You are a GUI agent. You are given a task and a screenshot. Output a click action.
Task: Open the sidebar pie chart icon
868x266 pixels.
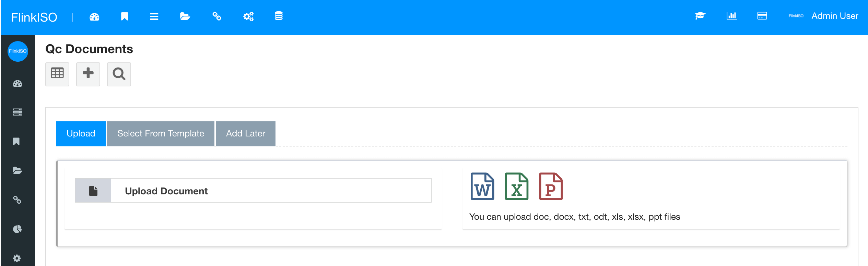pyautogui.click(x=17, y=229)
